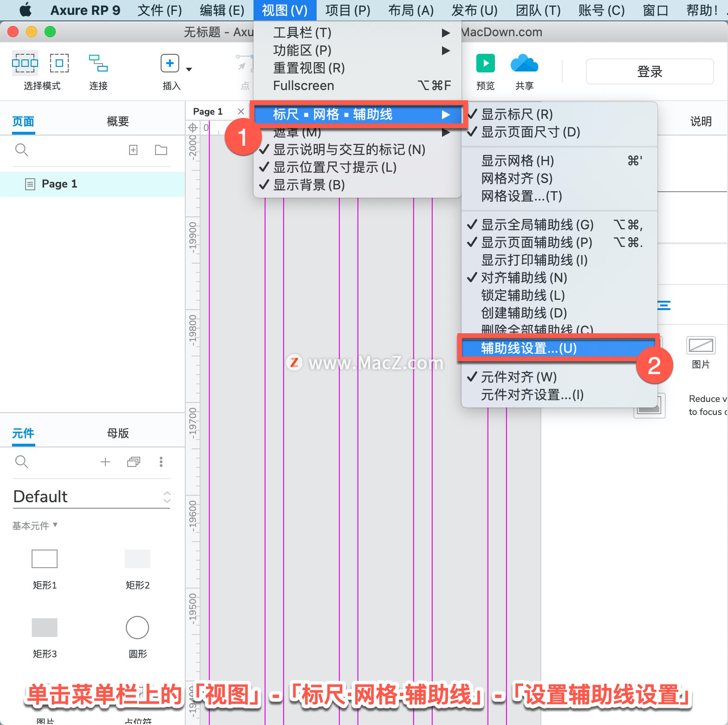
Task: Open 辅助线设置...(U)
Action: click(x=559, y=348)
